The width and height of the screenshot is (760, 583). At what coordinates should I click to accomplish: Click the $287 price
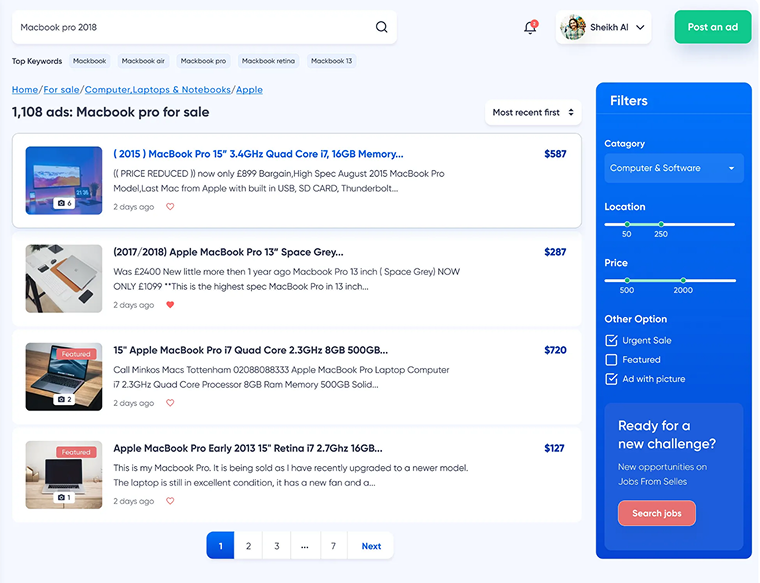coord(555,252)
